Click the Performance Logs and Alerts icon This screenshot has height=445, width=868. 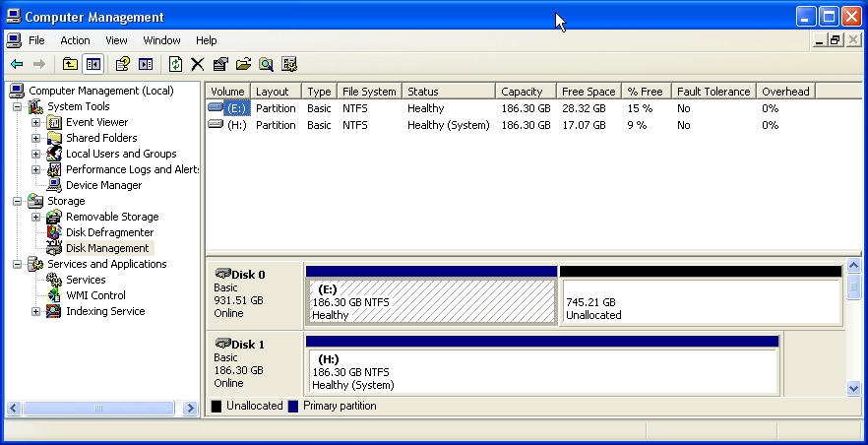[x=54, y=169]
